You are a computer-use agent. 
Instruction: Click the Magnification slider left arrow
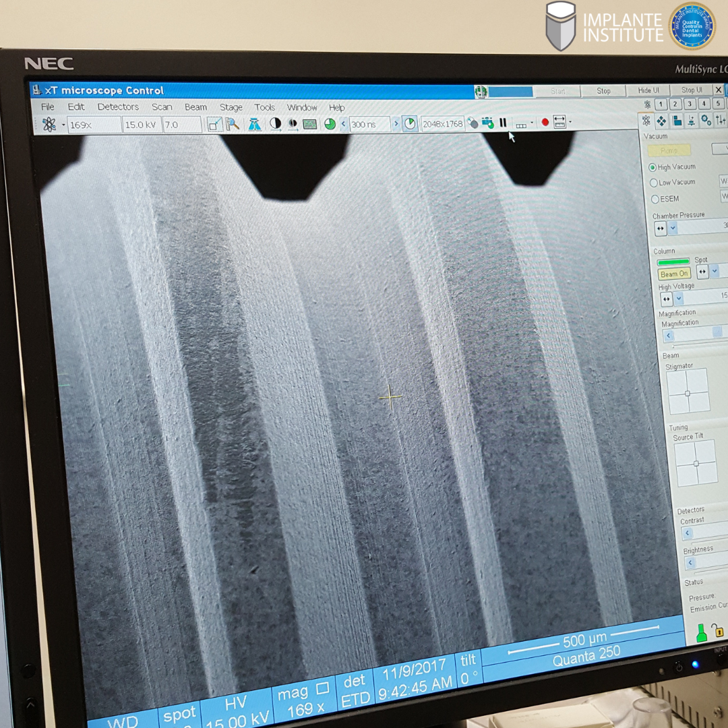pyautogui.click(x=669, y=336)
